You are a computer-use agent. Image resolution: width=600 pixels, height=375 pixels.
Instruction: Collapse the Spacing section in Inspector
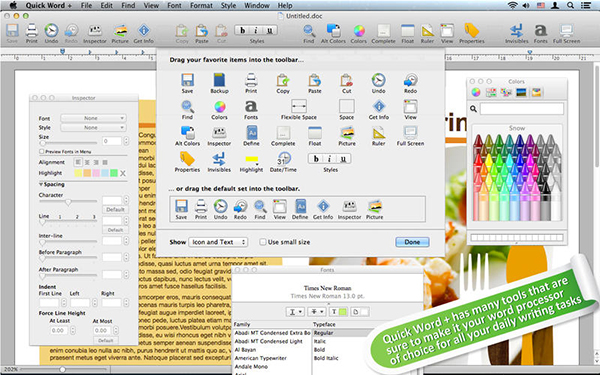(x=41, y=184)
